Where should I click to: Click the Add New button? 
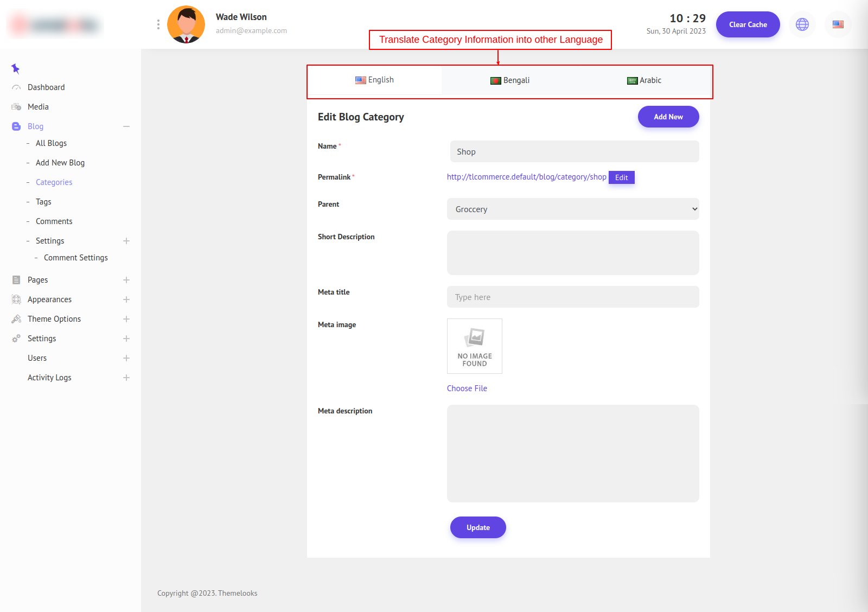tap(668, 117)
